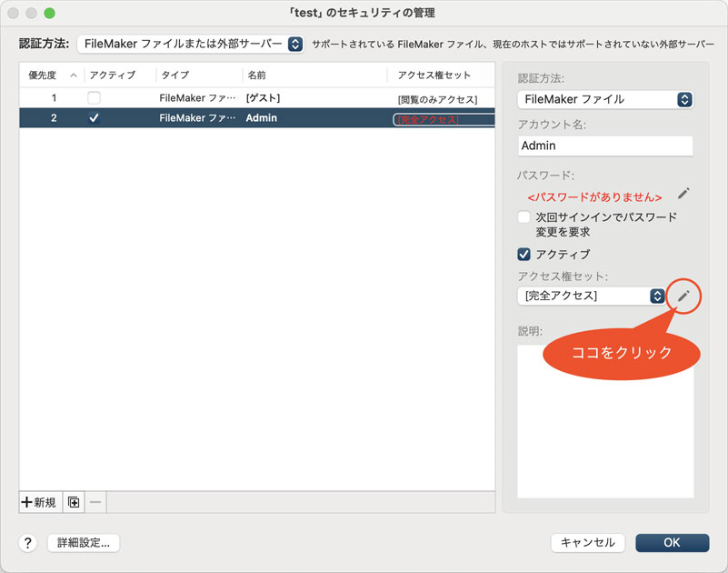
Task: Toggle the active checkbox for Admin row
Action: 94,118
